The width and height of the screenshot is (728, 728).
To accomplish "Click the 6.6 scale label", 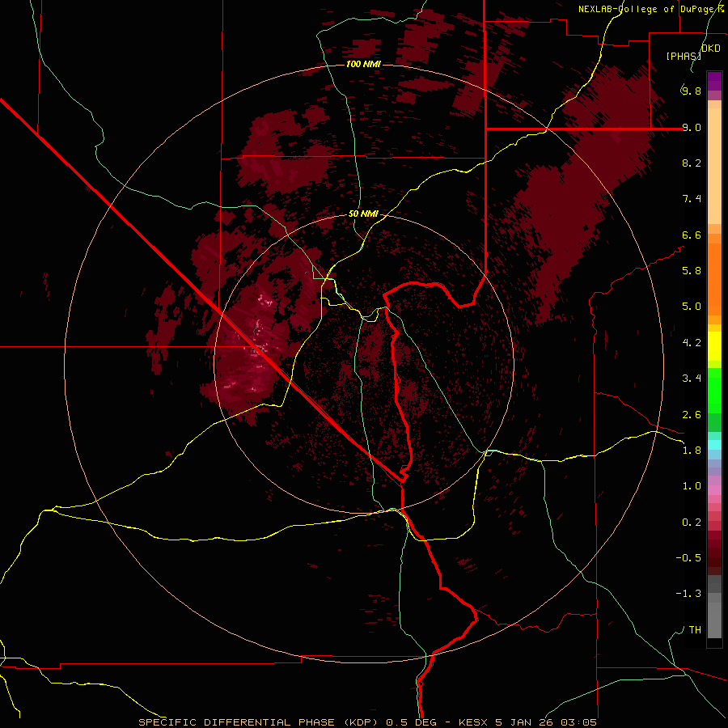I will (692, 235).
